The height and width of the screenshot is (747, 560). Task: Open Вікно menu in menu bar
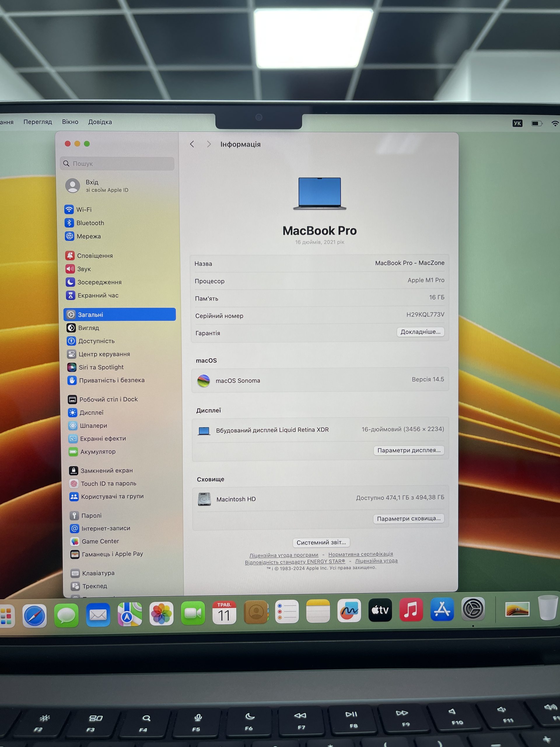[70, 122]
